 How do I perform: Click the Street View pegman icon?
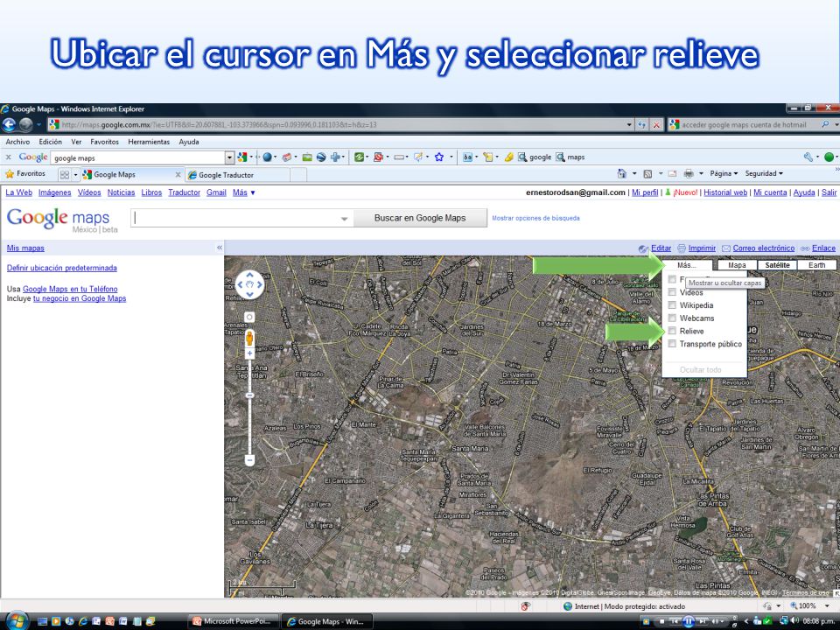click(249, 338)
